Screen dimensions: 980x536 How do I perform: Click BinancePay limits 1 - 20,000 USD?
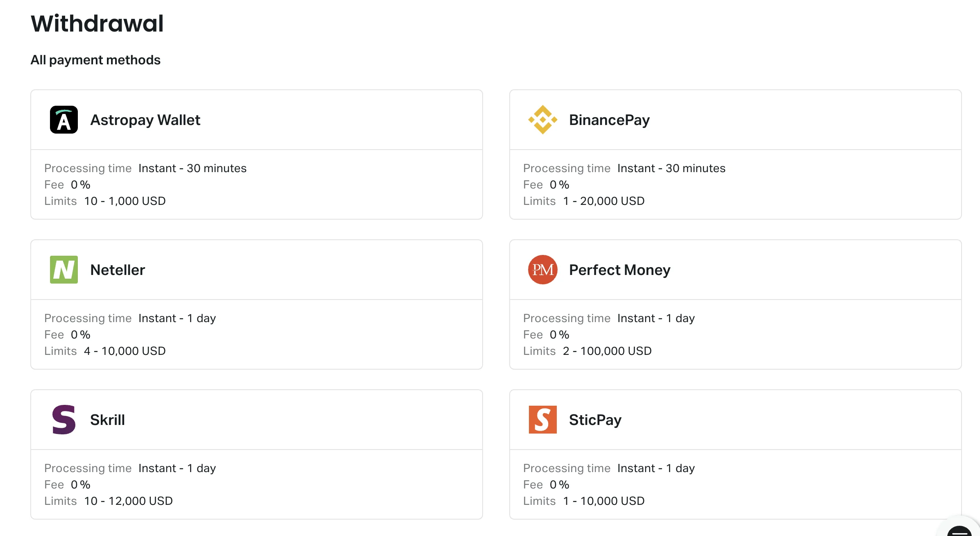pyautogui.click(x=603, y=201)
